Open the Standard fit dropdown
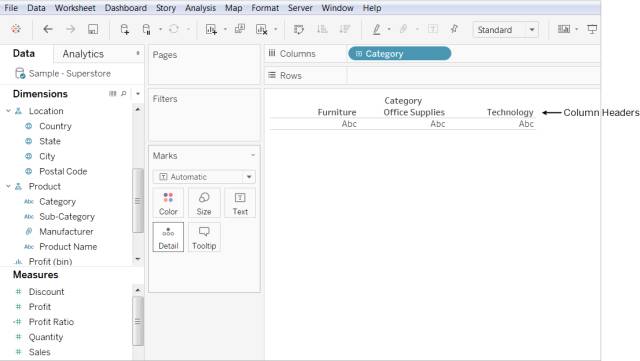This screenshot has height=361, width=640. pyautogui.click(x=505, y=30)
